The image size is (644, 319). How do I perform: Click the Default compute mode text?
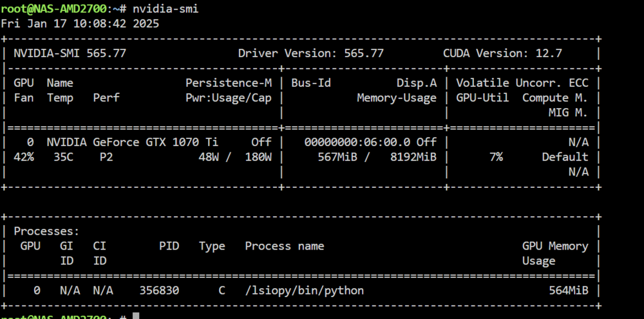[565, 157]
